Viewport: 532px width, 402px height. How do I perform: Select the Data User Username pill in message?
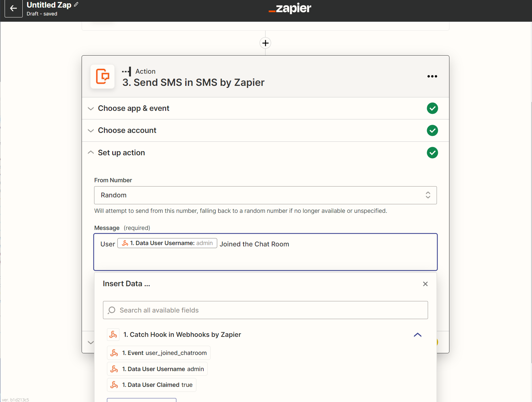point(167,243)
